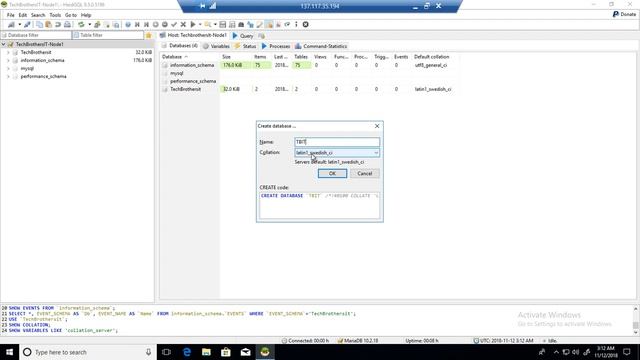This screenshot has width=640, height=360.
Task: Open the Tools menu
Action: click(x=55, y=15)
